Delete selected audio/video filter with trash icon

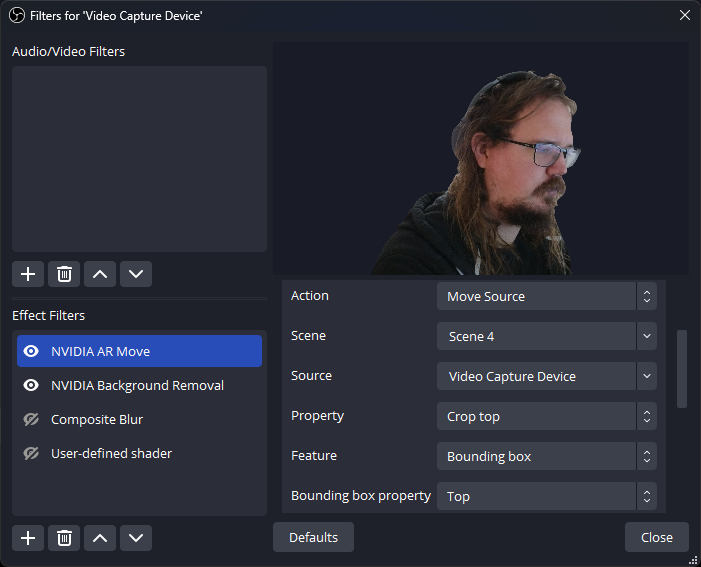64,274
